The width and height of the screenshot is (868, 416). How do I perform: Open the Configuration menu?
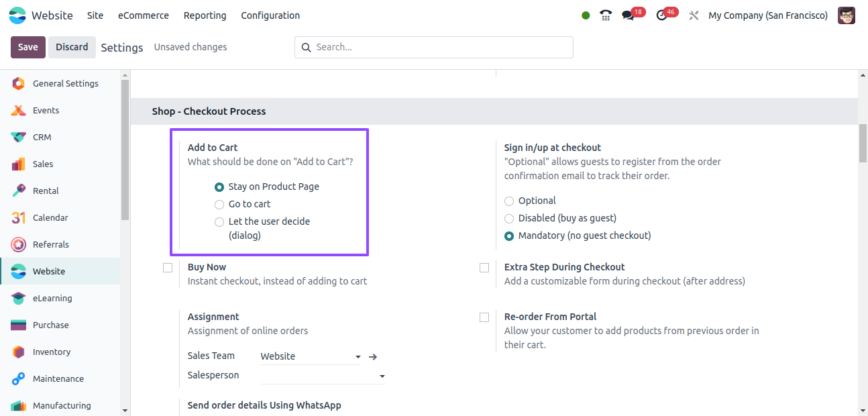pos(270,15)
